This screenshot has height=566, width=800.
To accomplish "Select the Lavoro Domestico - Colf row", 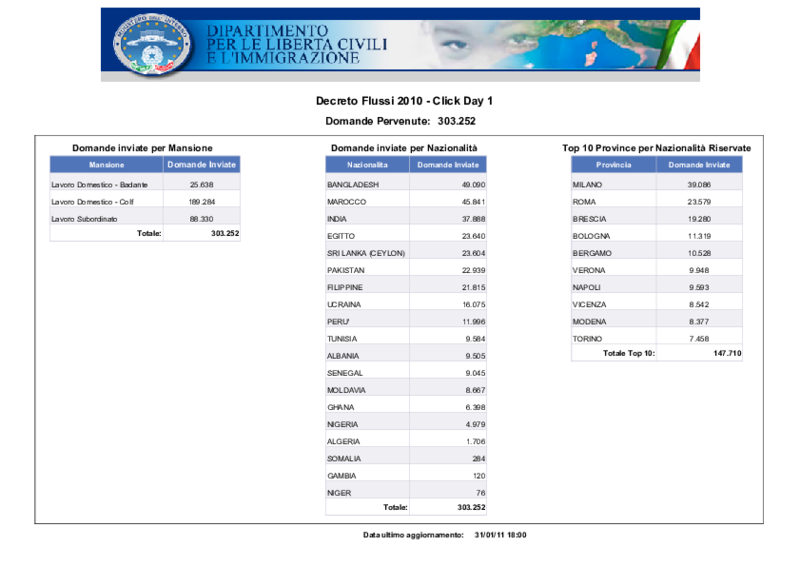I will tap(145, 202).
